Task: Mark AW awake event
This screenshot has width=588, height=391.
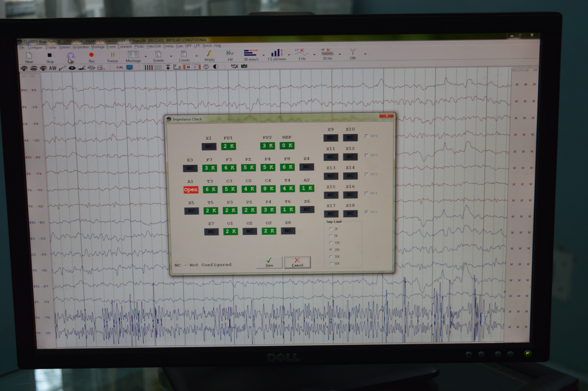Action: pos(53,68)
